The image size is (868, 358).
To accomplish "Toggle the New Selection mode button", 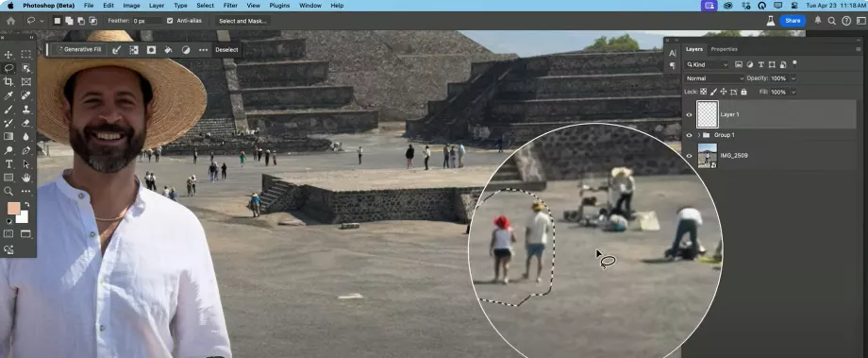I will (x=57, y=21).
